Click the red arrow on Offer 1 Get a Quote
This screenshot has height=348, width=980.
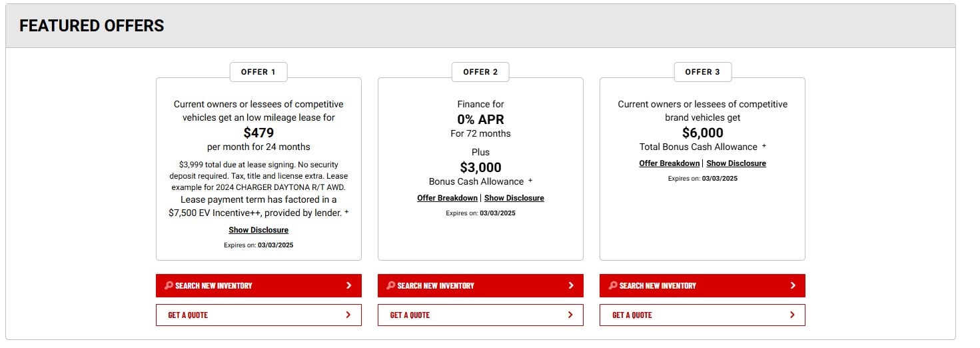coord(348,315)
